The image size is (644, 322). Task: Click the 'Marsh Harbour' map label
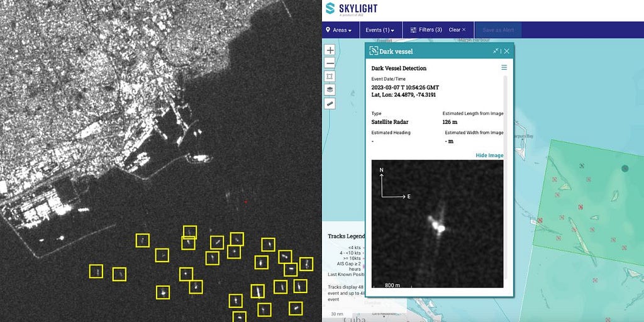point(474,40)
